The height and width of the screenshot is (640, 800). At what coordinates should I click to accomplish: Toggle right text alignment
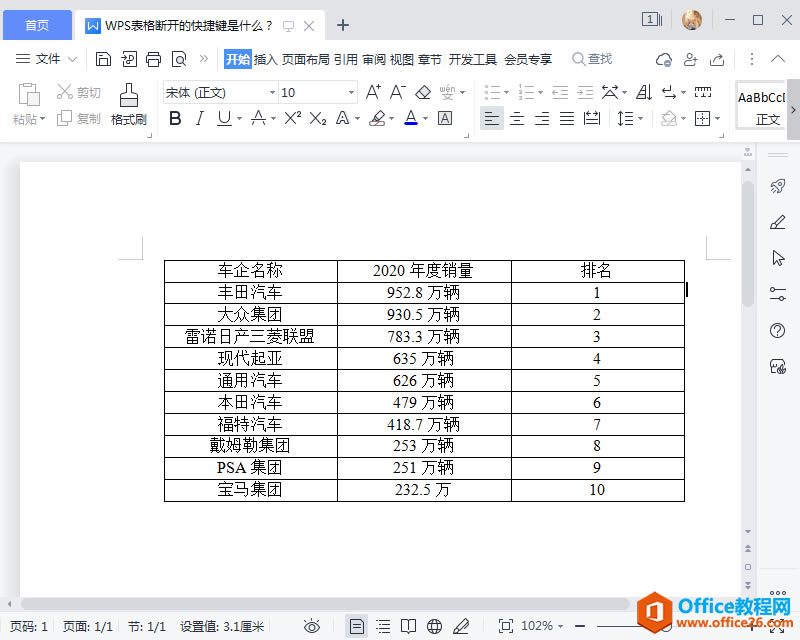[542, 118]
